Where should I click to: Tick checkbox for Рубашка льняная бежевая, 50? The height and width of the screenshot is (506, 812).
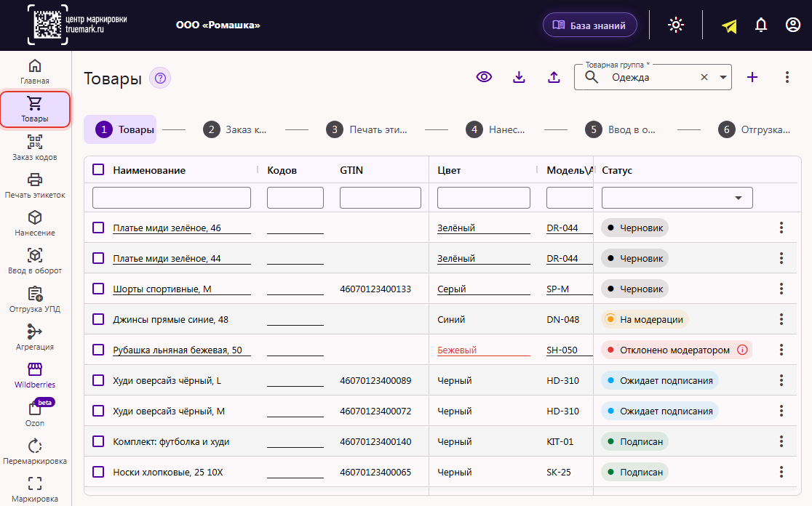coord(98,350)
